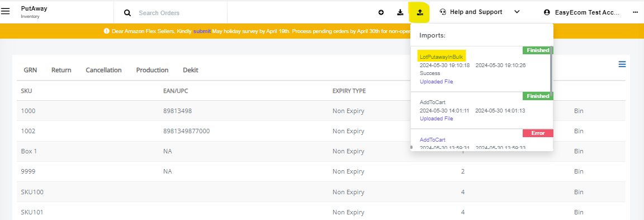Image resolution: width=644 pixels, height=220 pixels.
Task: Select the Production tab
Action: click(x=153, y=70)
